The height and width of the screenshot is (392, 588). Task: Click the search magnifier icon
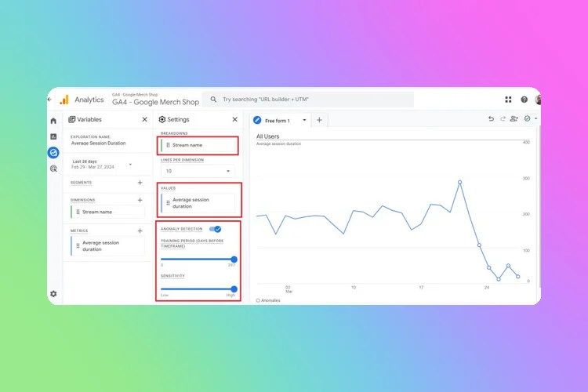[213, 100]
